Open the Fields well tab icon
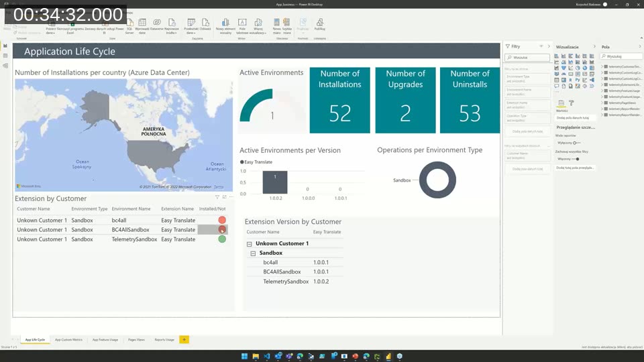644x362 pixels. coord(561,103)
